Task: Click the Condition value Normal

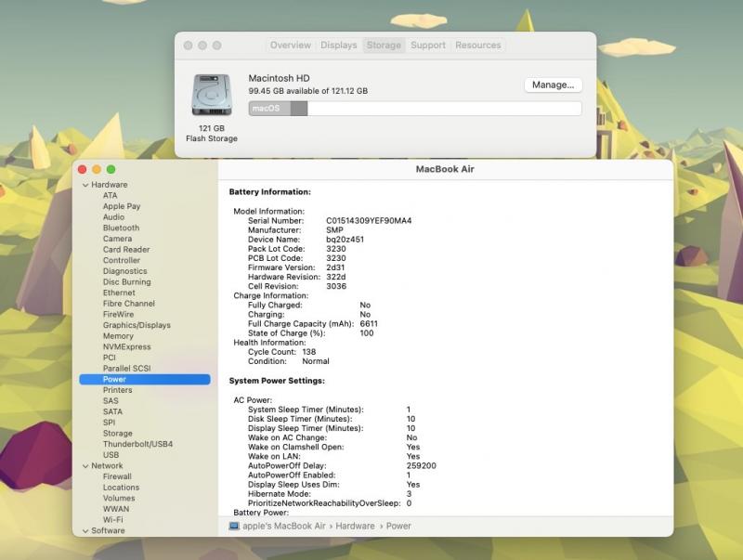Action: point(316,361)
